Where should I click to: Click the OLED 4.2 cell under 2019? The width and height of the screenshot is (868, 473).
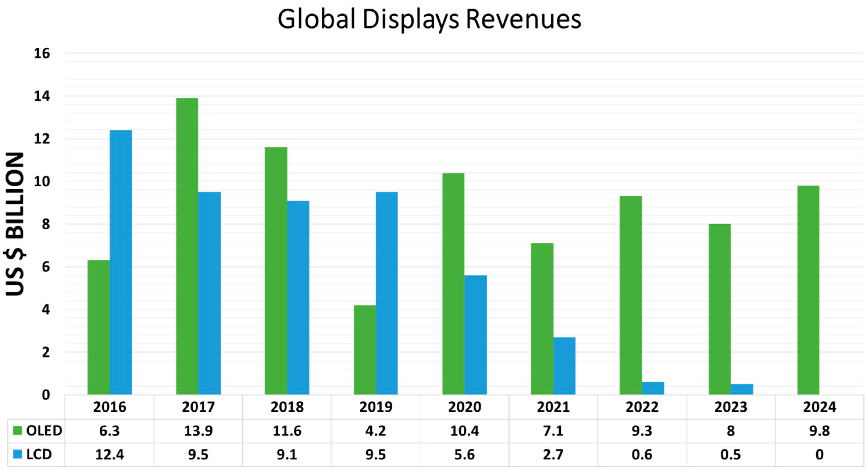[375, 431]
